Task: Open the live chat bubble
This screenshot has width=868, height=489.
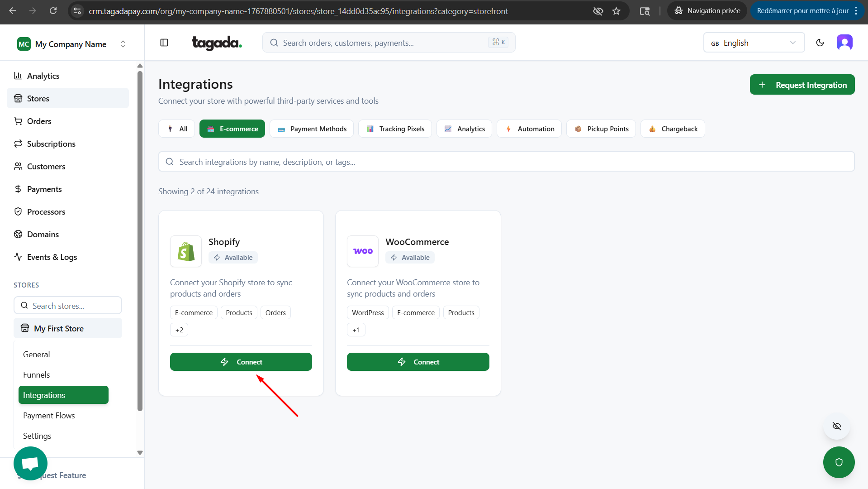Action: pyautogui.click(x=30, y=463)
